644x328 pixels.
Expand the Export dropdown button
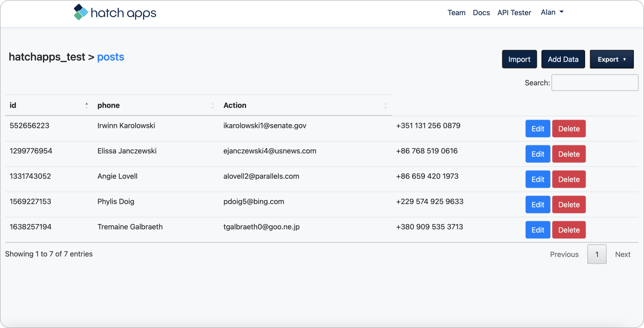click(x=611, y=59)
